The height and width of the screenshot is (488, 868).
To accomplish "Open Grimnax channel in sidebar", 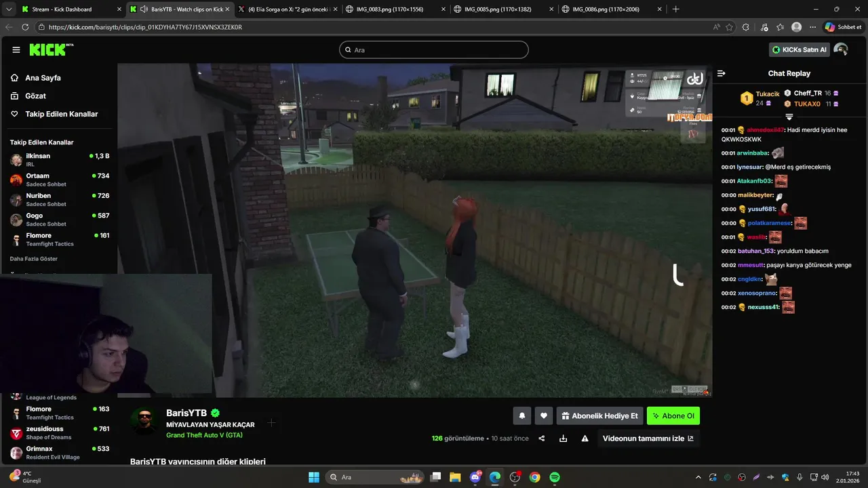I will coord(60,453).
